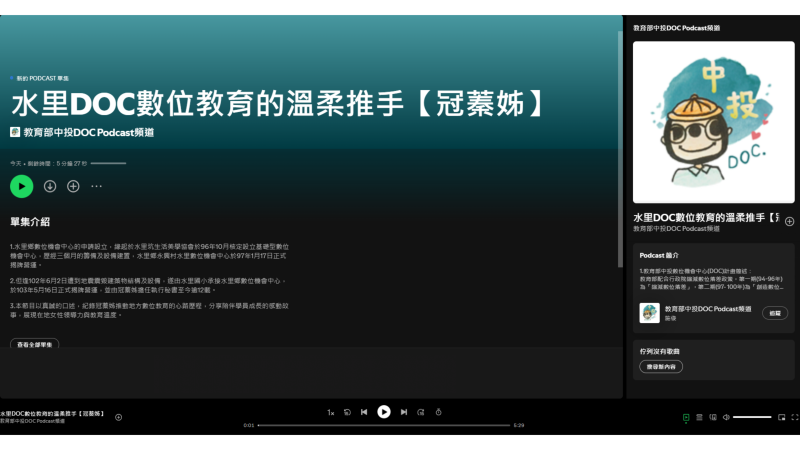Open connect to a device

713,417
